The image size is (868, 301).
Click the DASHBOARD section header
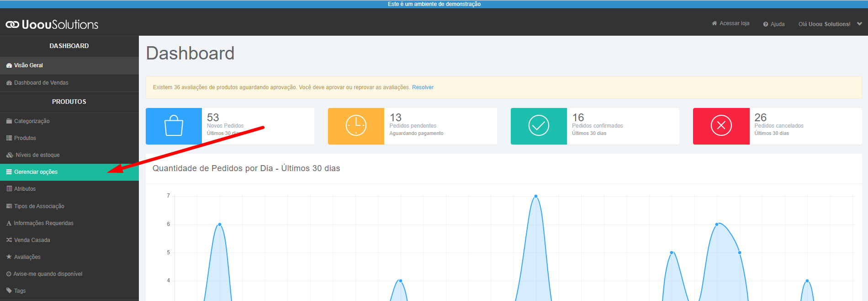pos(69,46)
